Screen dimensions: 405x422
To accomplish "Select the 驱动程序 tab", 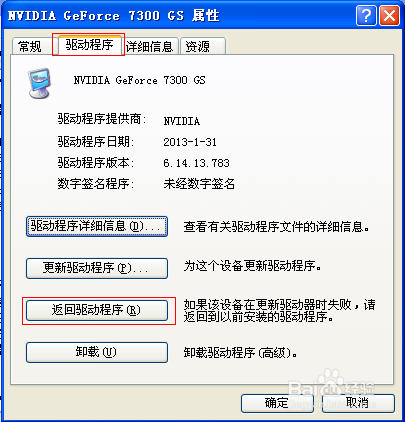I will tap(89, 44).
